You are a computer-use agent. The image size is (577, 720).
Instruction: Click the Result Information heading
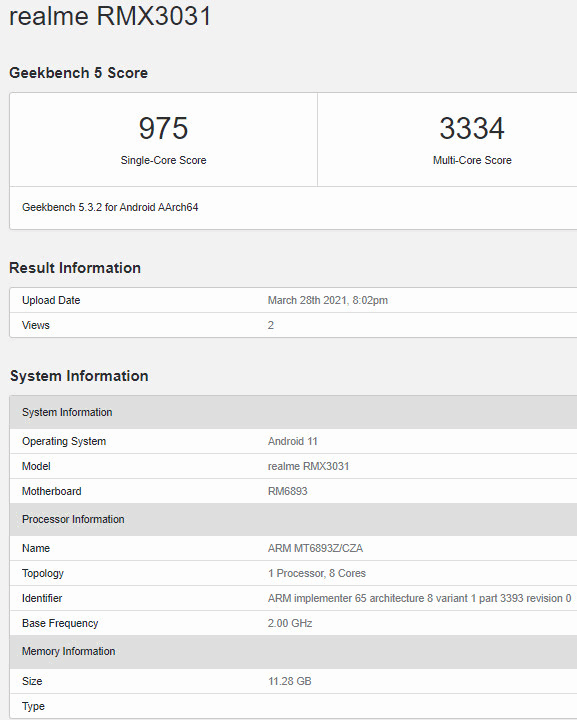coord(75,268)
